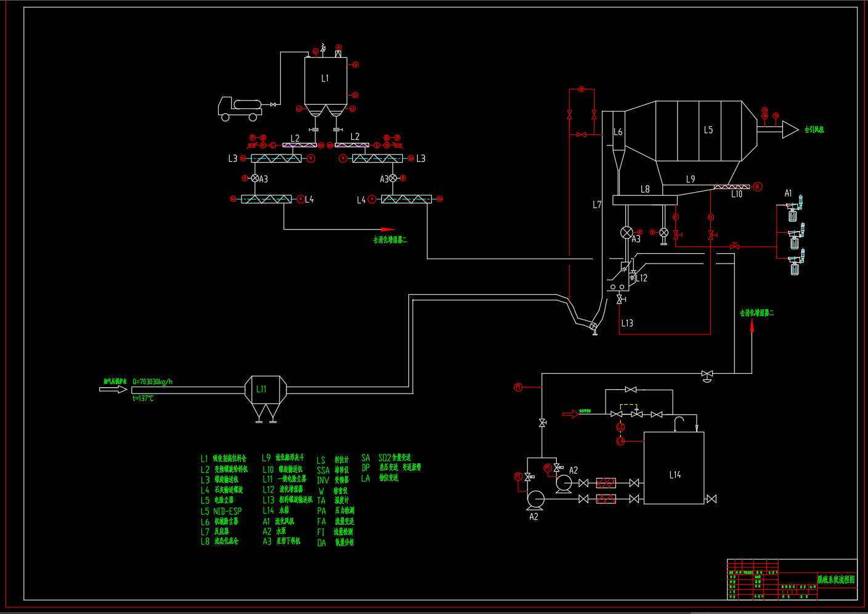Viewport: 868px width, 614px height.
Task: Click the INV 变频器 legend entry
Action: 333,480
